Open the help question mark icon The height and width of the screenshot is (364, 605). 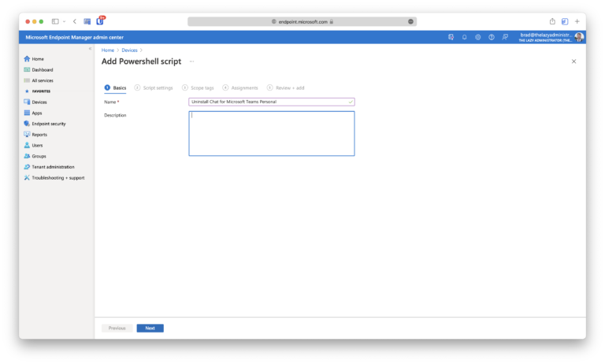tap(492, 37)
